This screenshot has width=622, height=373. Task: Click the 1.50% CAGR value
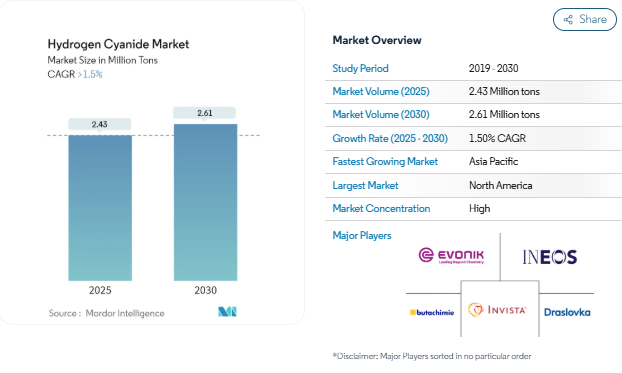tap(497, 138)
